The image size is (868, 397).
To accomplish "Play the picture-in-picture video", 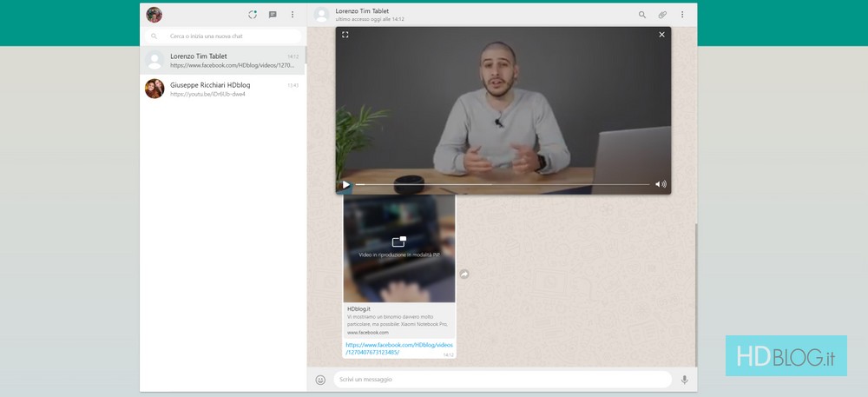I will pos(346,184).
